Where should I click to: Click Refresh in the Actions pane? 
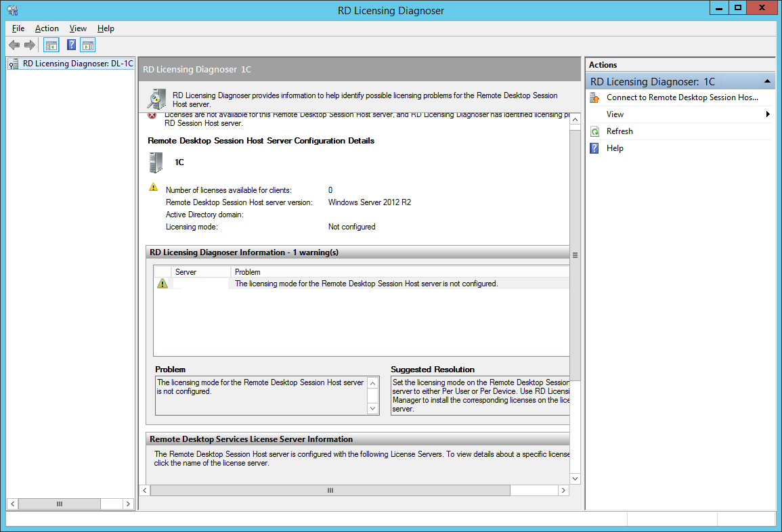click(620, 131)
